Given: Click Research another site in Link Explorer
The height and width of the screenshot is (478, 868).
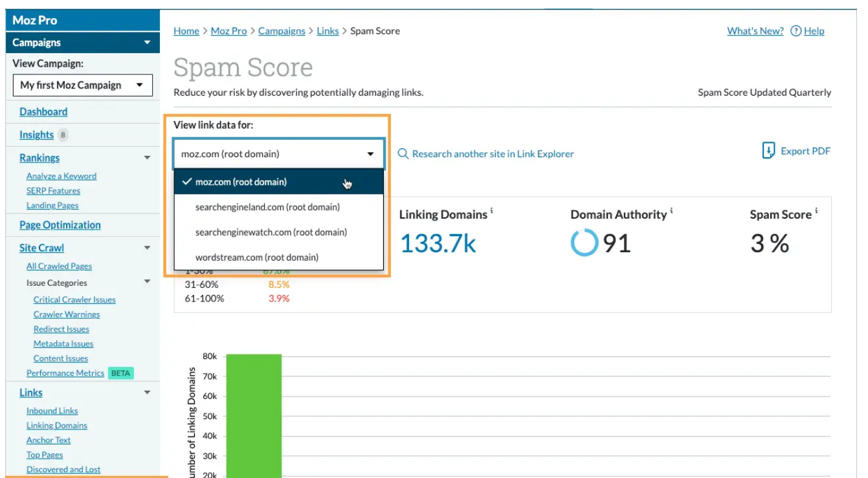Looking at the screenshot, I should (493, 154).
